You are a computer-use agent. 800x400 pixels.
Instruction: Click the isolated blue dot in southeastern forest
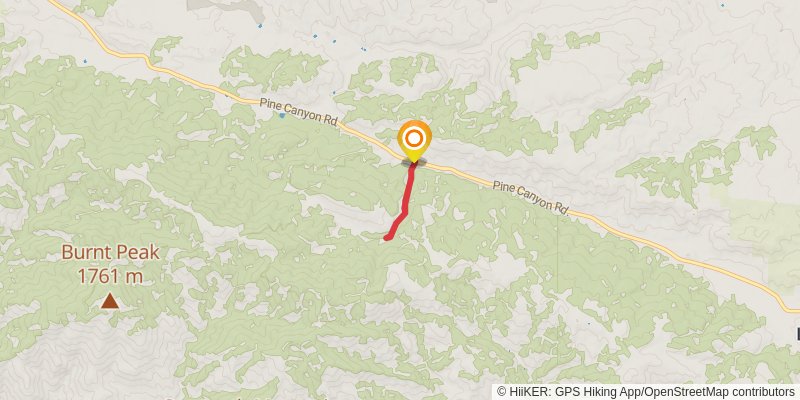pyautogui.click(x=588, y=323)
